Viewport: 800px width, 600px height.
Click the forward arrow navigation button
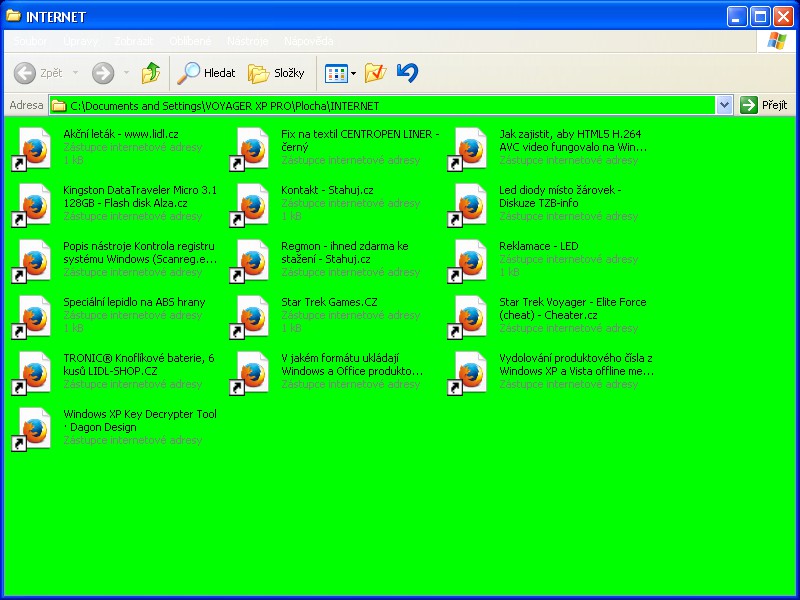(x=102, y=73)
